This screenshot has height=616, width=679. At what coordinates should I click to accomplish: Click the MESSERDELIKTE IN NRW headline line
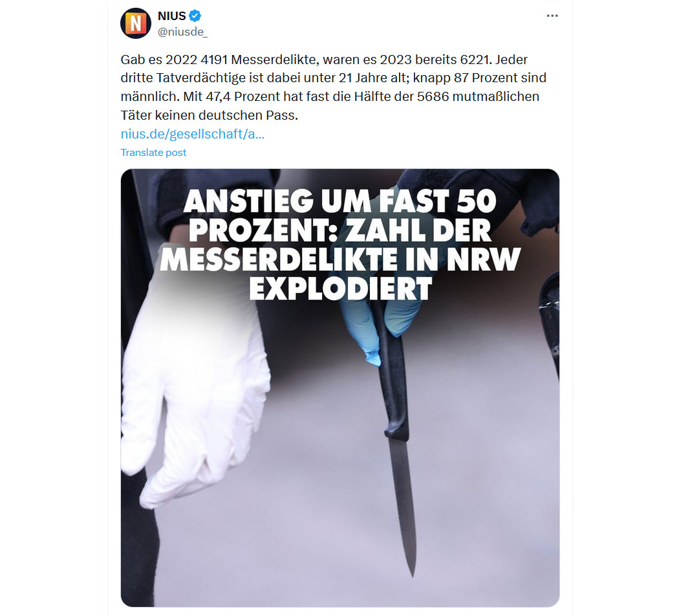[x=340, y=259]
